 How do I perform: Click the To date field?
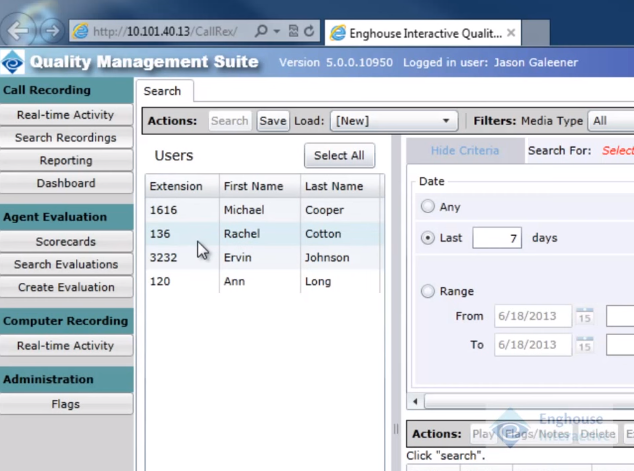pyautogui.click(x=533, y=344)
